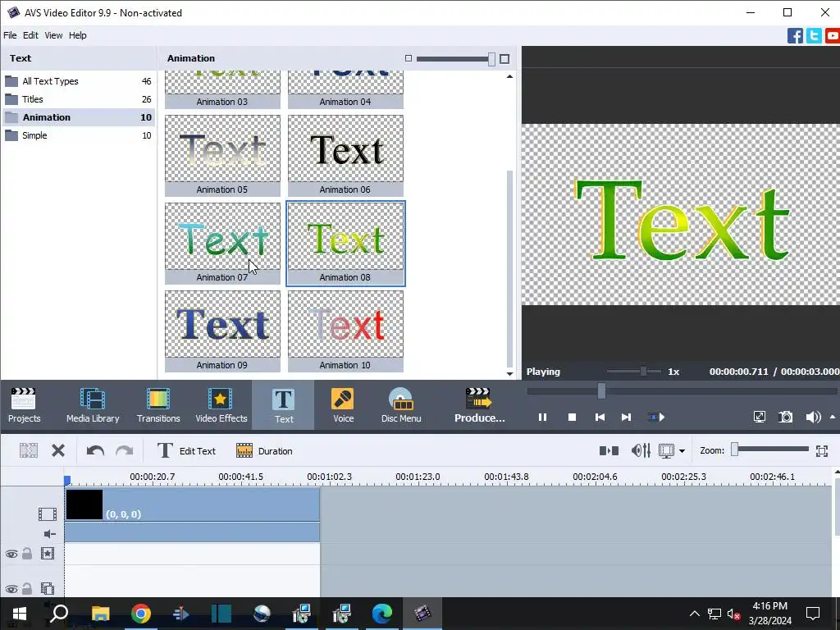Click the zoom to fit timeline icon

822,451
